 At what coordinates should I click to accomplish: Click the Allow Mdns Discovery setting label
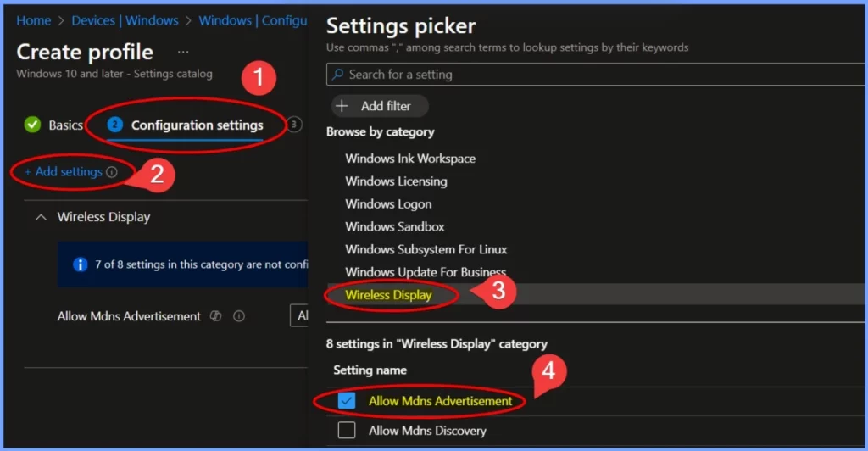(x=427, y=431)
